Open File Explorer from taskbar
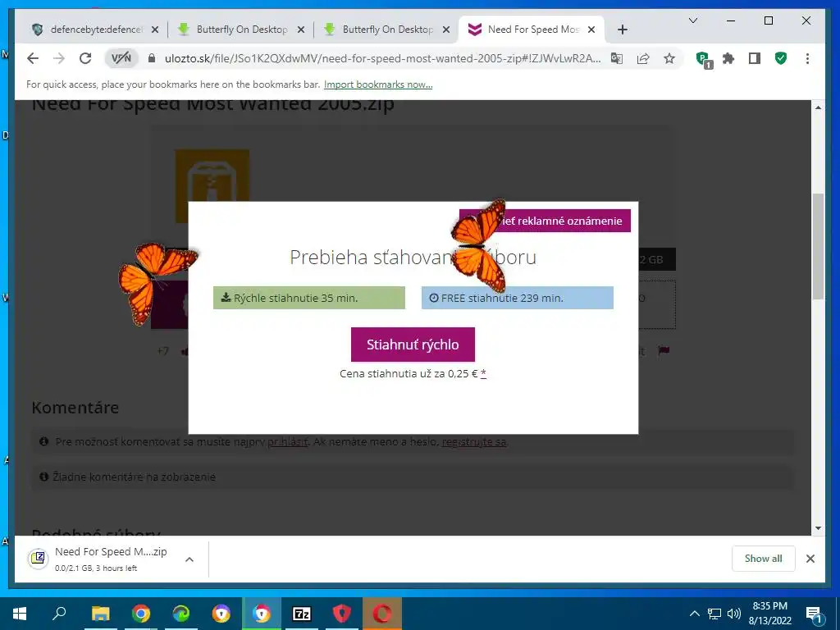840x630 pixels. [x=100, y=614]
